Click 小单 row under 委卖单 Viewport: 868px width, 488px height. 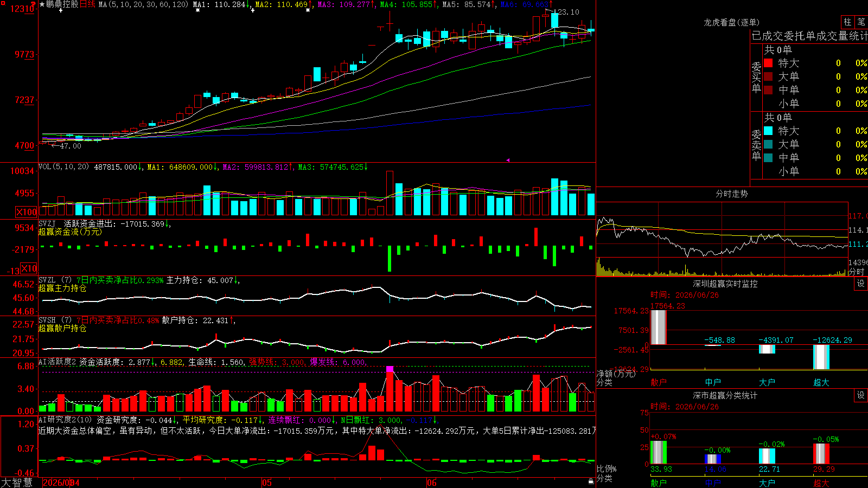[815, 171]
